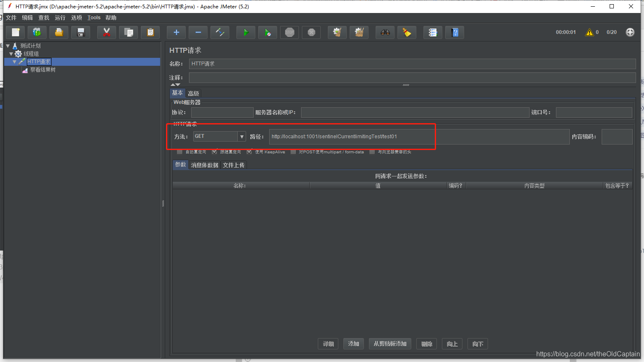
Task: Toggle 使用 KeepAlive checkbox
Action: [x=249, y=152]
